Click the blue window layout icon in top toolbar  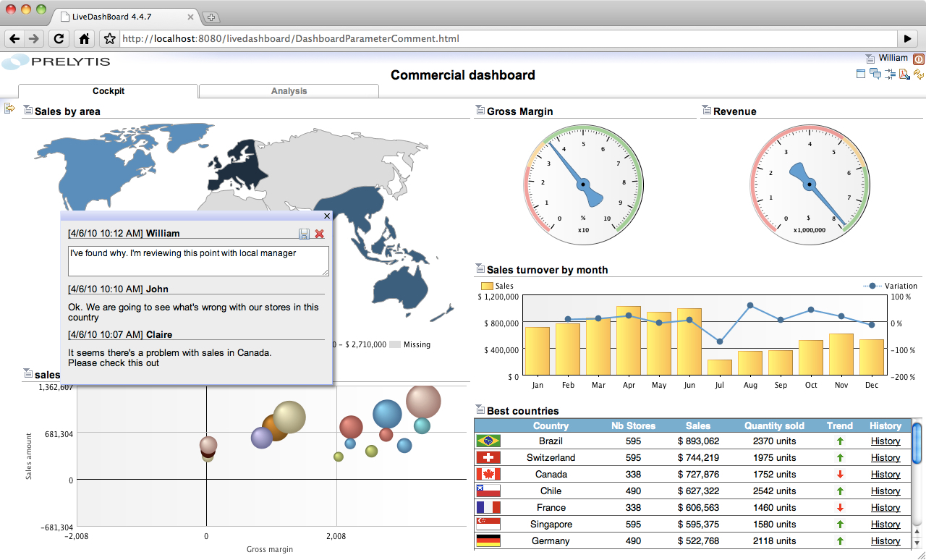click(861, 74)
